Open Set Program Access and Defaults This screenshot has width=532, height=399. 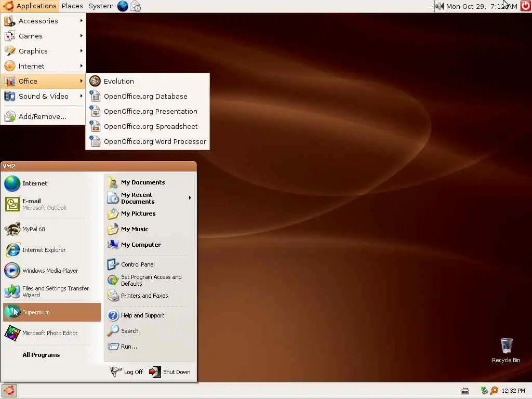(x=149, y=280)
